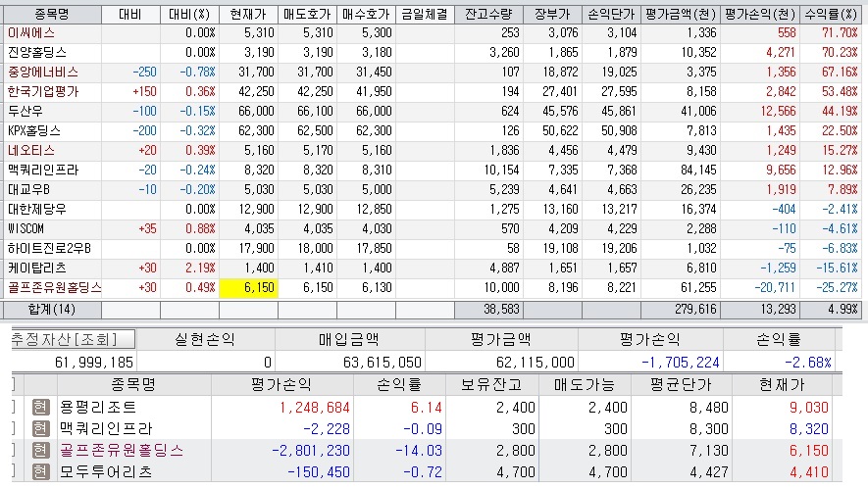Click the 4,410 current price for 모두투어리츠
Image resolution: width=868 pixels, height=489 pixels.
pyautogui.click(x=809, y=472)
